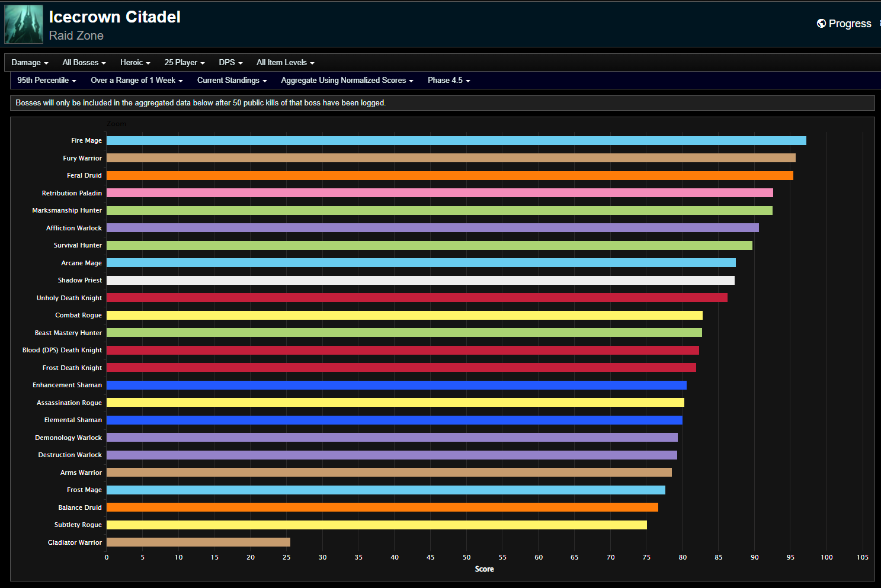Open the DPS role dropdown

(x=230, y=62)
